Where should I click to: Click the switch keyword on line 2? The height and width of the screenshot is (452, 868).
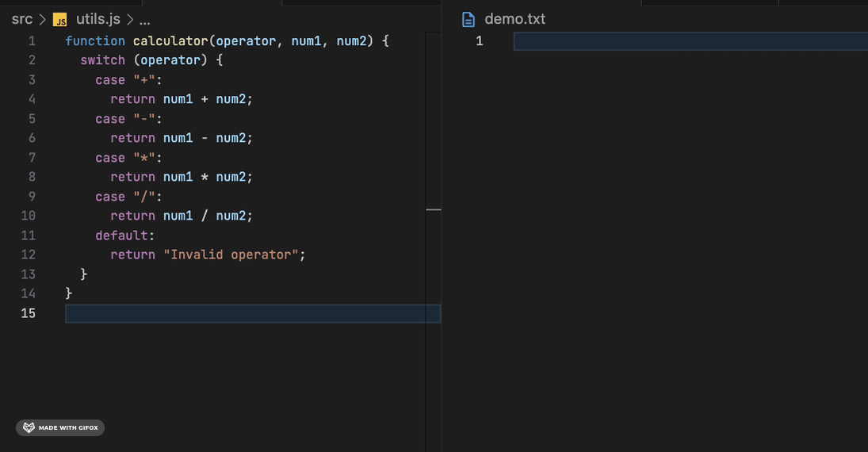[103, 60]
